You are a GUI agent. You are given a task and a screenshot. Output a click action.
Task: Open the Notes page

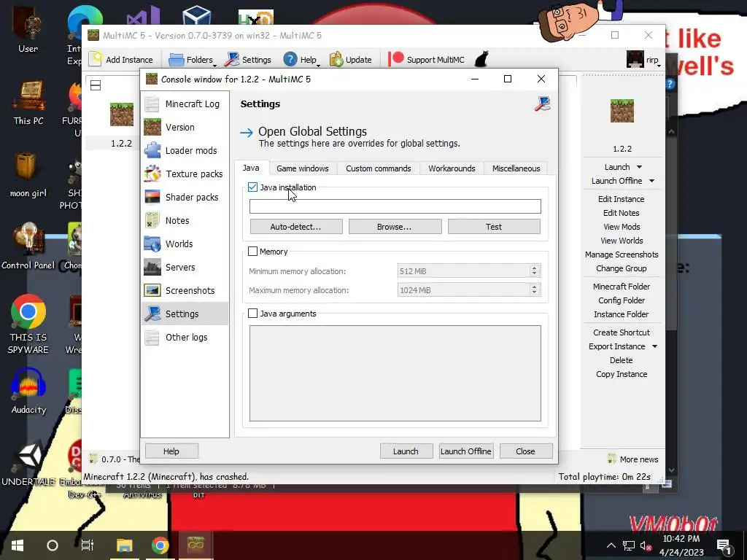pyautogui.click(x=185, y=220)
